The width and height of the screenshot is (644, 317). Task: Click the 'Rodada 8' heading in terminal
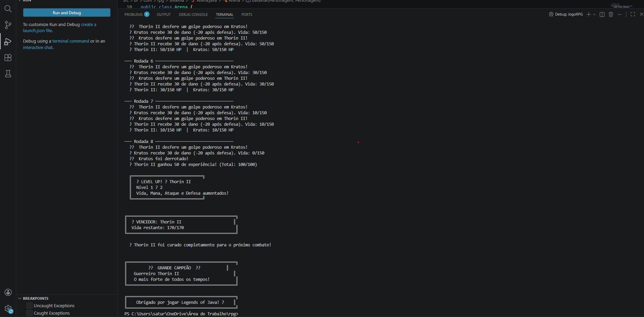143,141
